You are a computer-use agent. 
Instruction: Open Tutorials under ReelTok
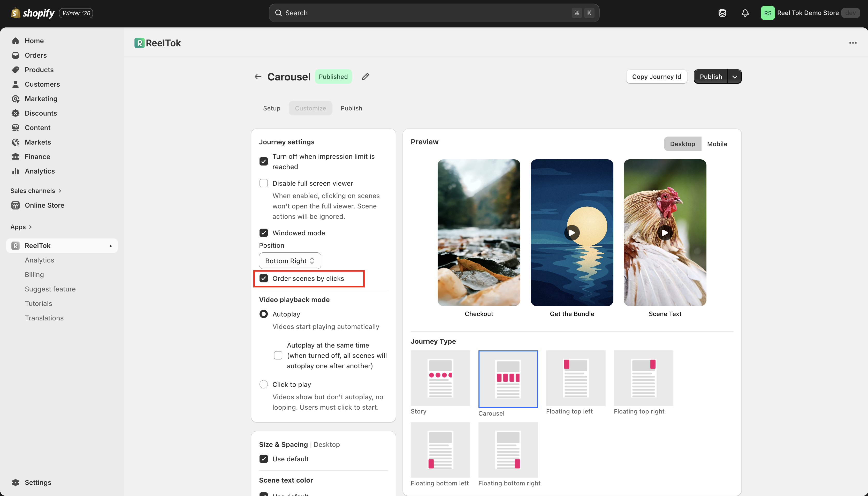[x=39, y=304]
